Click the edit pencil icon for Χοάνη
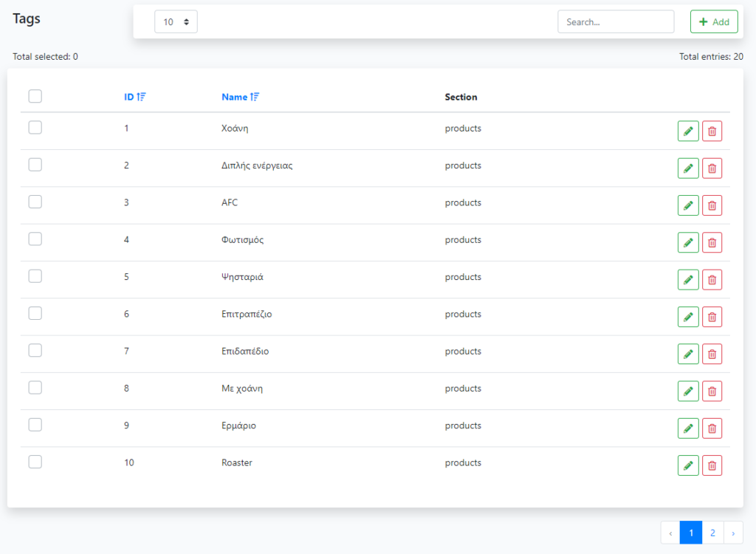This screenshot has height=554, width=756. click(688, 131)
